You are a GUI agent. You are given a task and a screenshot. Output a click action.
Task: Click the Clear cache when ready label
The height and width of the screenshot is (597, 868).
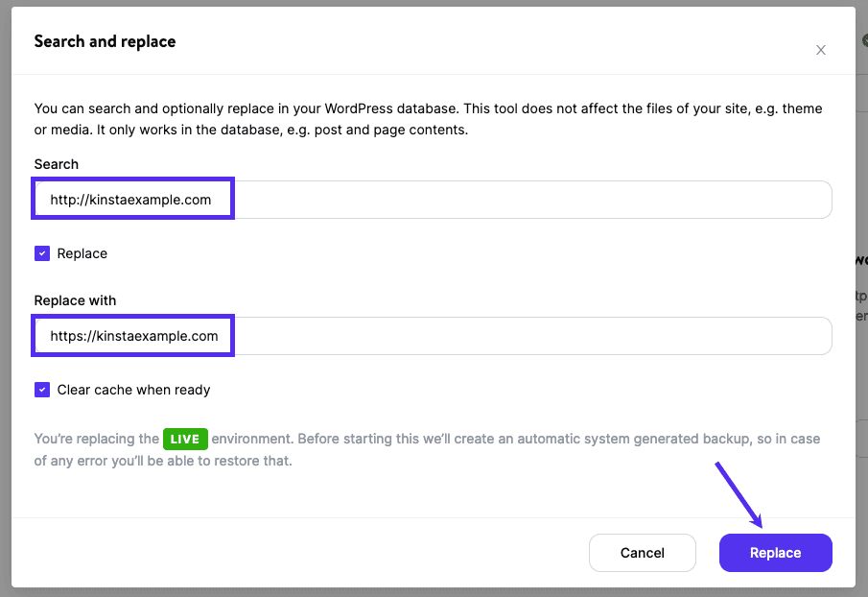(133, 390)
